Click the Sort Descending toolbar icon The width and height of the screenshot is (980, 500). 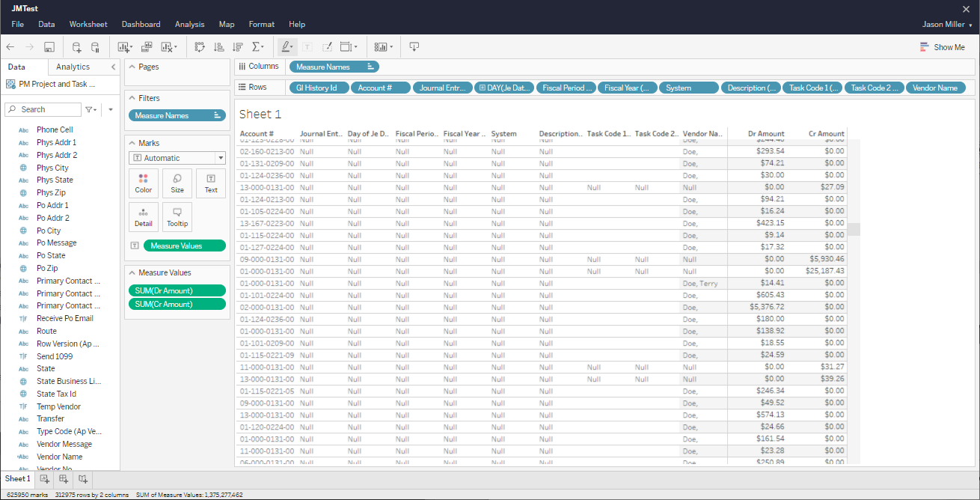[x=238, y=47]
